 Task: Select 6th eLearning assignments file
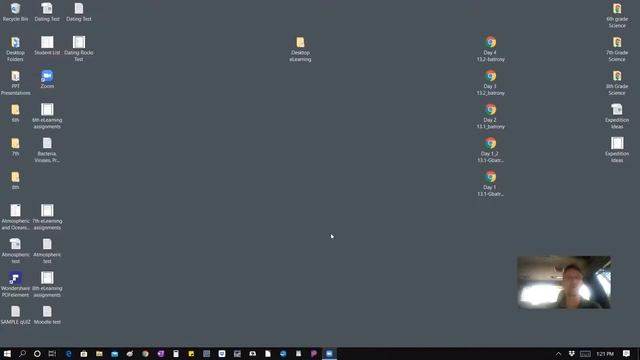click(x=47, y=116)
